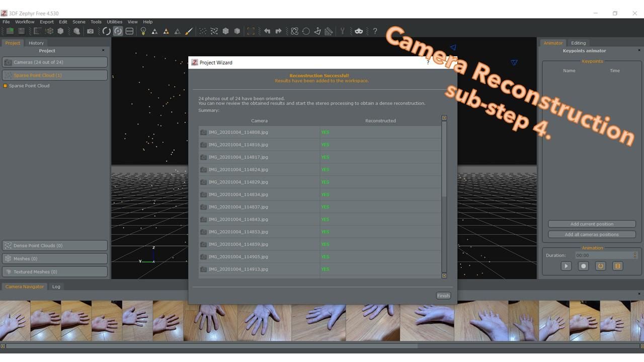Click Finish in the Project Wizard
The height and width of the screenshot is (362, 644).
[x=443, y=296]
